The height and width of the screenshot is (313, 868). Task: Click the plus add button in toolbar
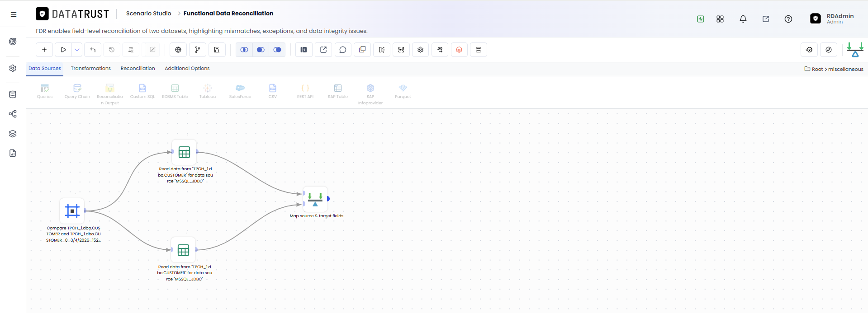pos(44,50)
